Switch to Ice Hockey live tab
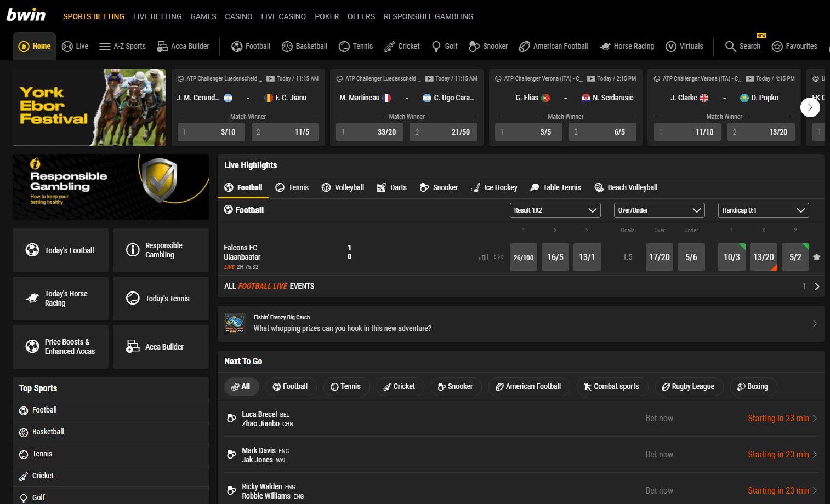The width and height of the screenshot is (830, 504). point(494,187)
